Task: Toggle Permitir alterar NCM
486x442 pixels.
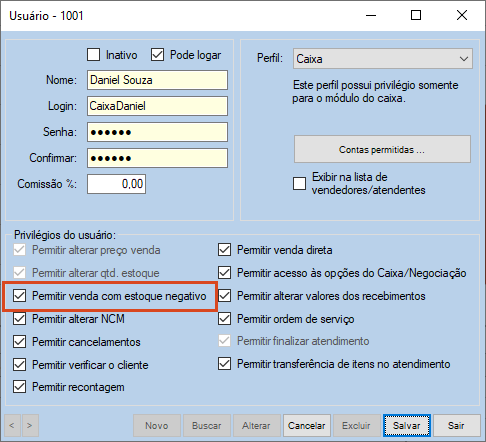Action: pyautogui.click(x=20, y=319)
